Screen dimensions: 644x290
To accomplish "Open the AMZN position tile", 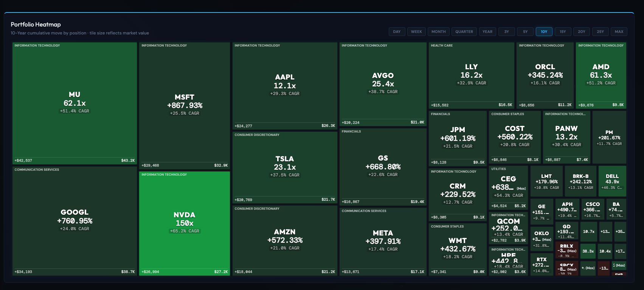I will pos(285,240).
